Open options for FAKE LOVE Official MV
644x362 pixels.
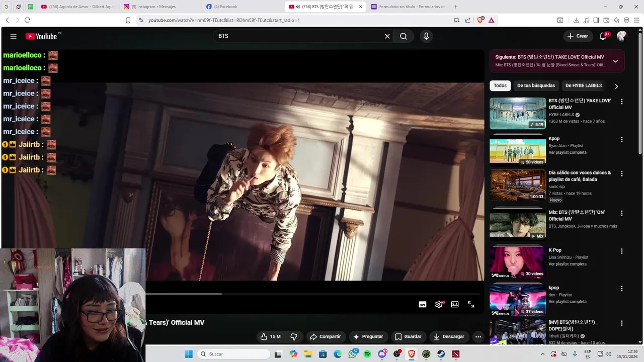tap(622, 102)
